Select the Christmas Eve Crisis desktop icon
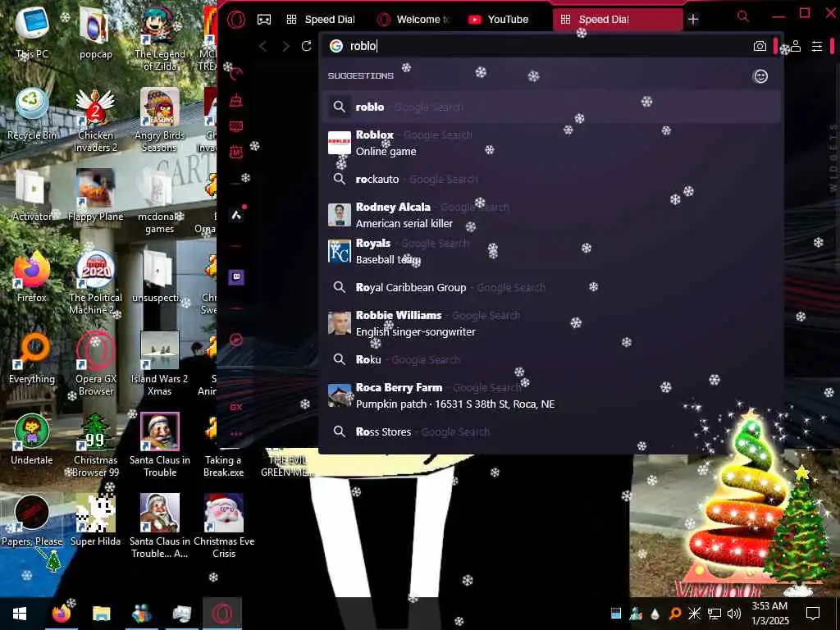The width and height of the screenshot is (840, 630). (224, 527)
